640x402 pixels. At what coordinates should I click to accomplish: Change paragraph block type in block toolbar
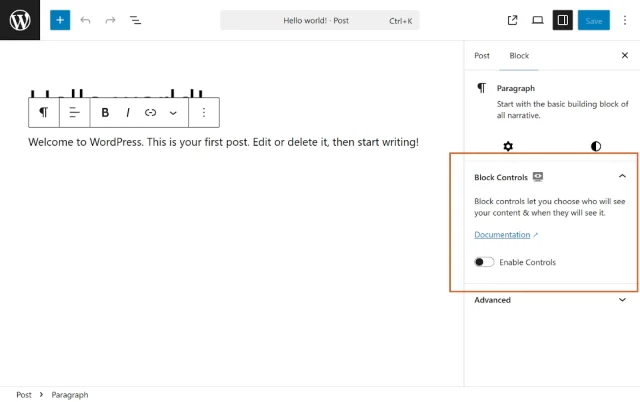click(44, 112)
